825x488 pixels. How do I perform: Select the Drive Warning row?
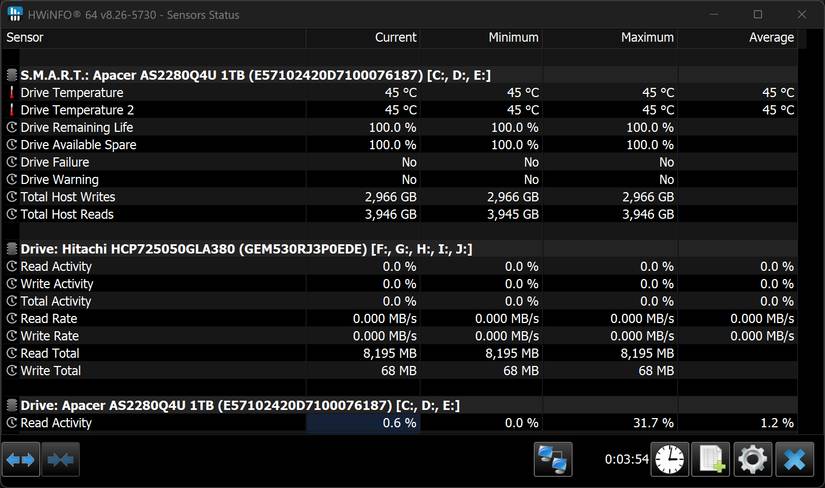pyautogui.click(x=402, y=180)
